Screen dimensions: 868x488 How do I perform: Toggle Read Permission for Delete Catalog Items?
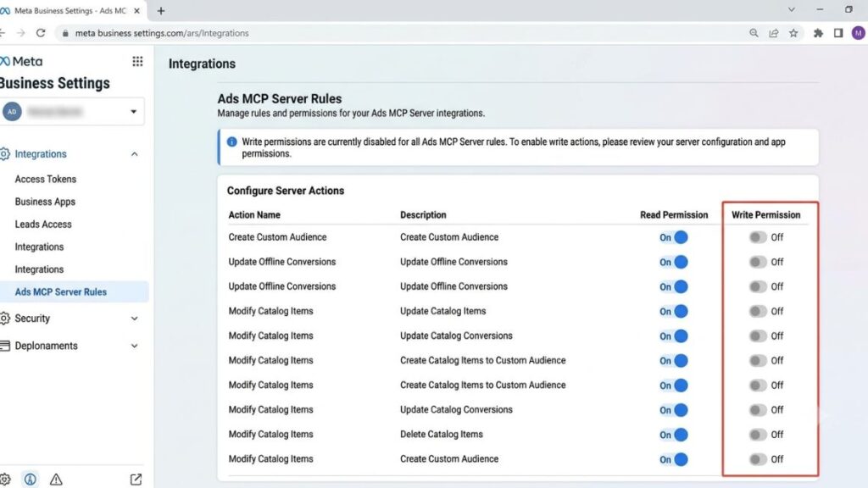click(674, 435)
